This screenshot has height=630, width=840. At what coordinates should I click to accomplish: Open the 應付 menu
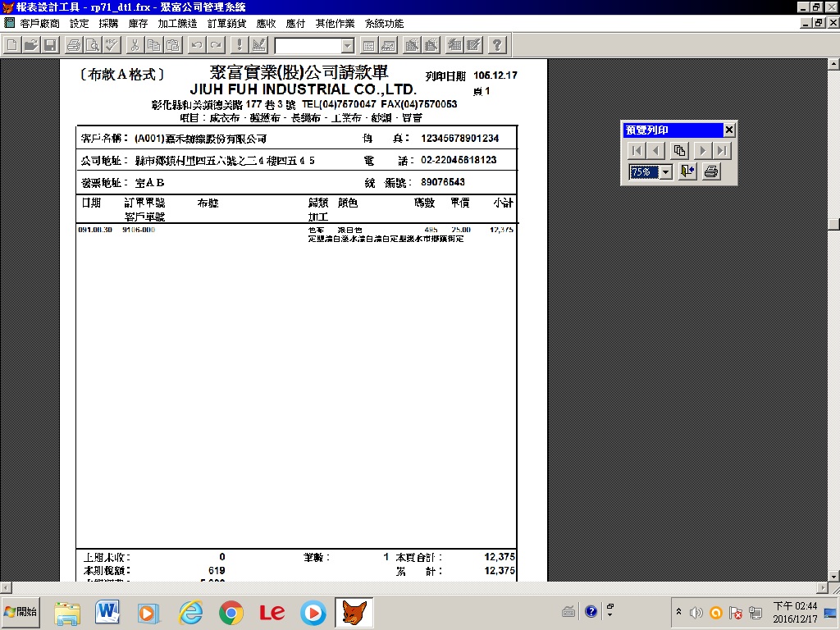click(x=295, y=24)
